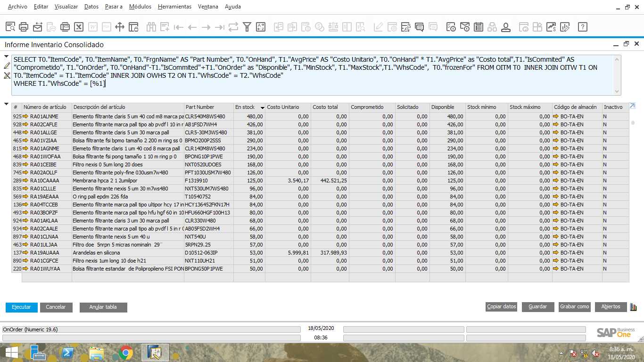Open the help question mark icon
The width and height of the screenshot is (644, 362).
(583, 27)
